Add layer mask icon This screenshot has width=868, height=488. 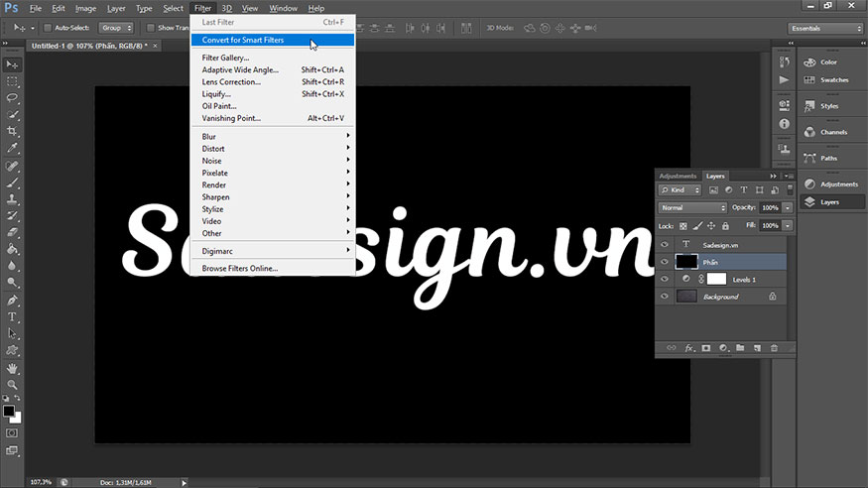[705, 348]
